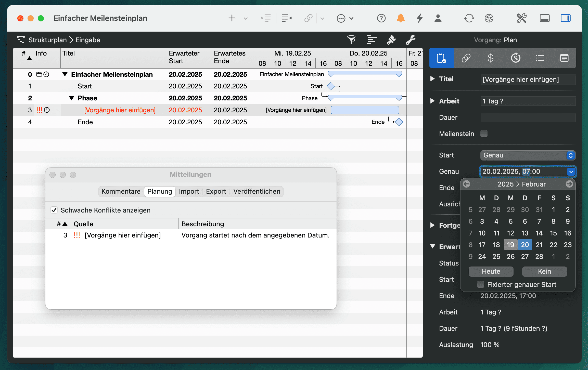
Task: Click the filter funnel icon
Action: [351, 40]
